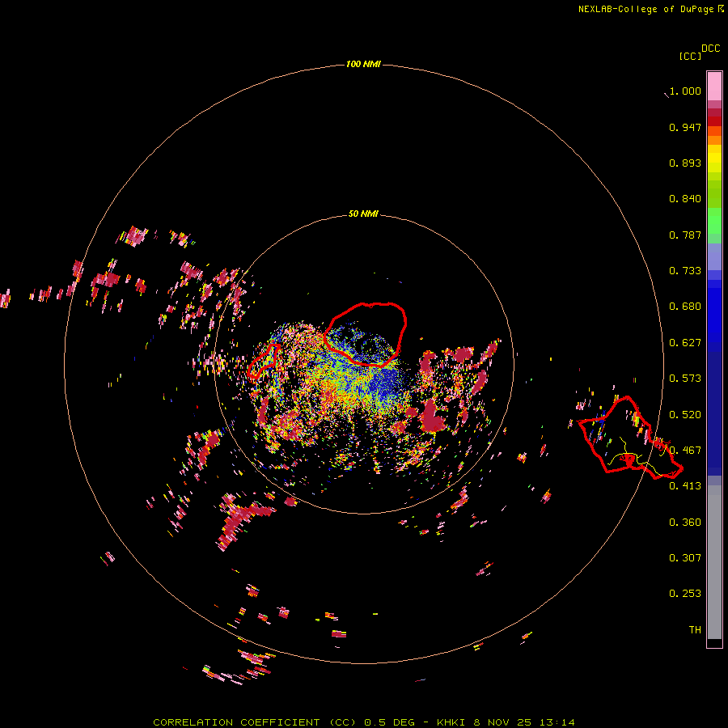Click the 0.893 scale value
The width and height of the screenshot is (728, 728).
tap(685, 163)
